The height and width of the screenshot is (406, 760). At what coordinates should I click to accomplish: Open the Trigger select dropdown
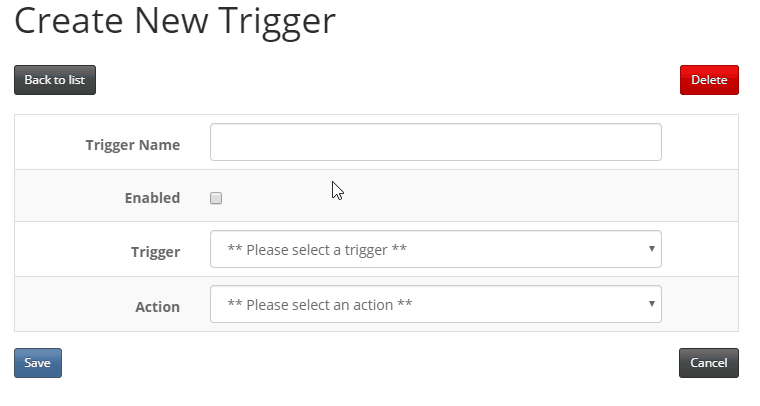coord(436,249)
